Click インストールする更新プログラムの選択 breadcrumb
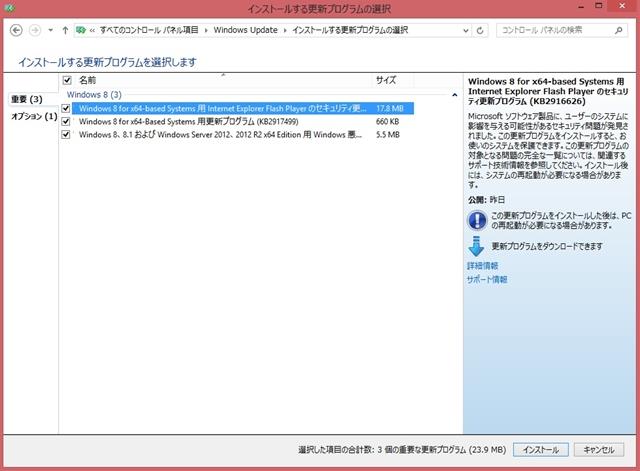 [350, 30]
